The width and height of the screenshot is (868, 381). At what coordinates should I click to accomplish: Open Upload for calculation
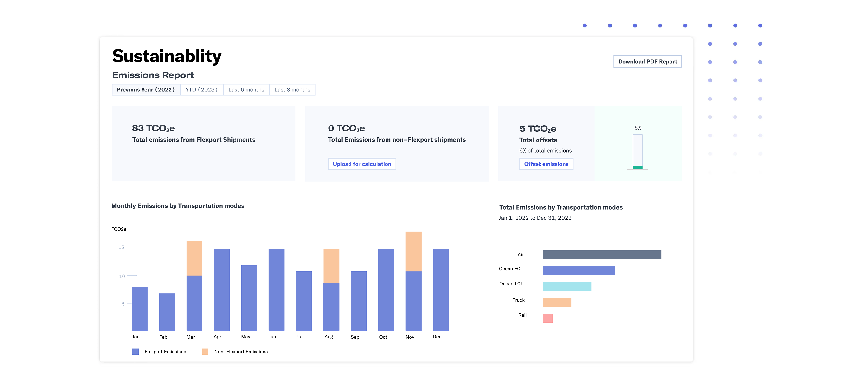(362, 164)
